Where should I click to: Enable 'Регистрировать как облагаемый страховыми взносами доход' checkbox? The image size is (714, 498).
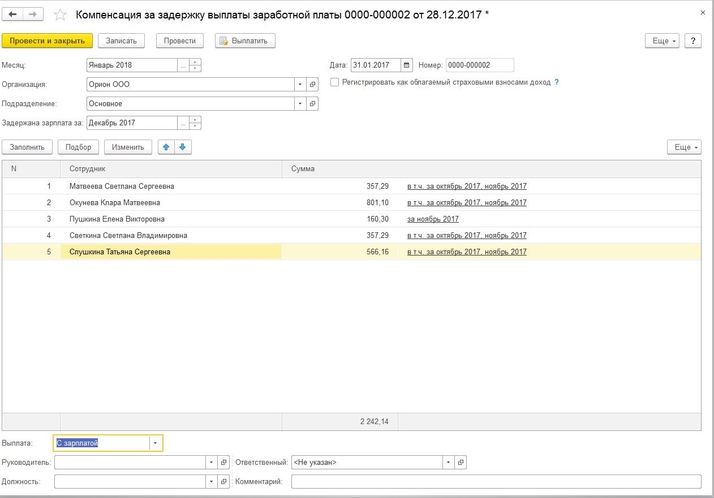[x=334, y=82]
